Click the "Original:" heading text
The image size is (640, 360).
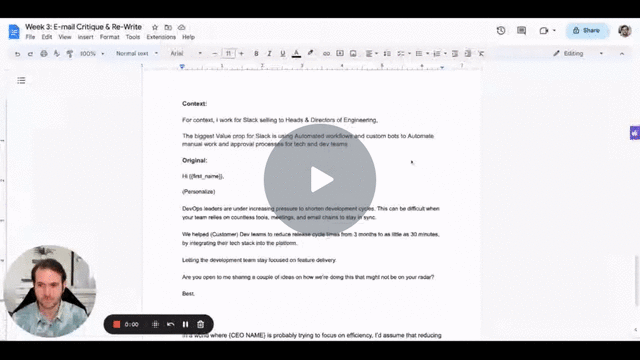(194, 160)
